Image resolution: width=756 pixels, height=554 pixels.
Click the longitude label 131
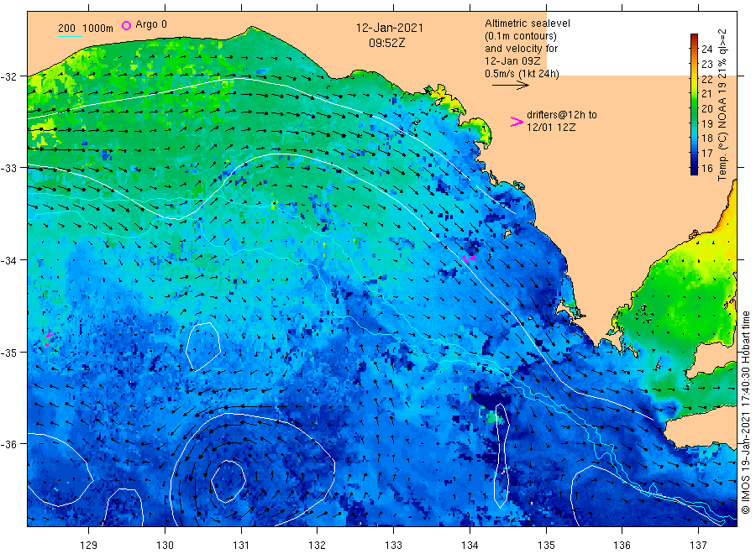click(241, 545)
